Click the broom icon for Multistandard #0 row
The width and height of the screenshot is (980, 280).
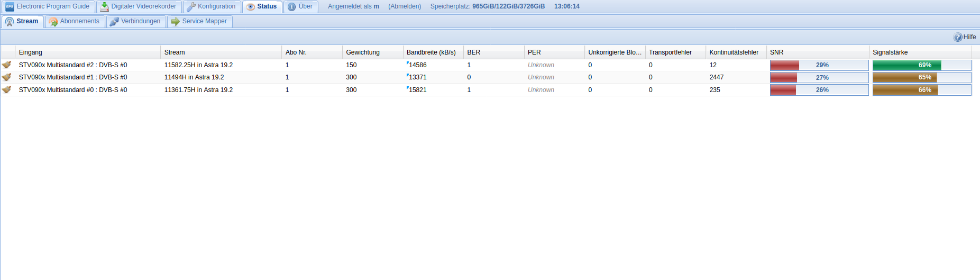(7, 89)
